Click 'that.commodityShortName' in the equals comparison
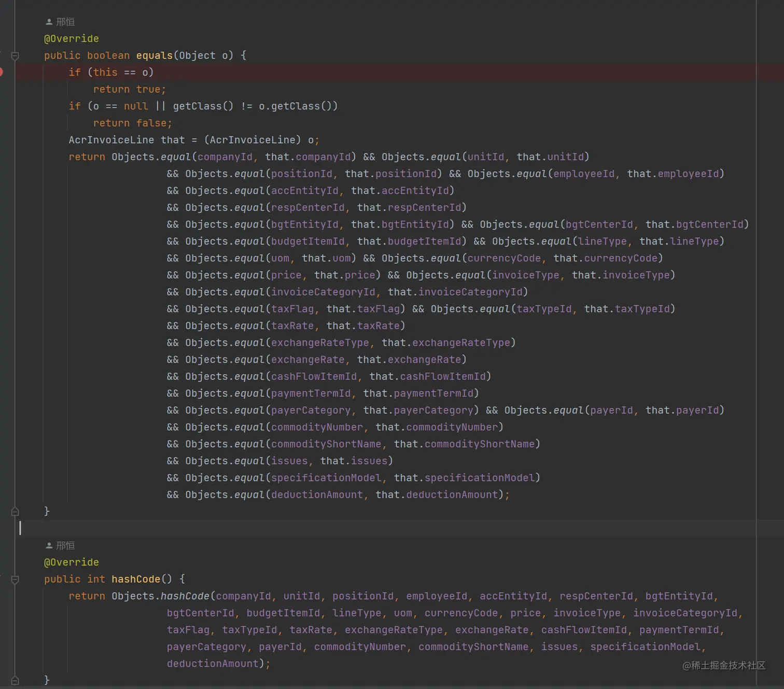The image size is (784, 689). click(x=464, y=444)
